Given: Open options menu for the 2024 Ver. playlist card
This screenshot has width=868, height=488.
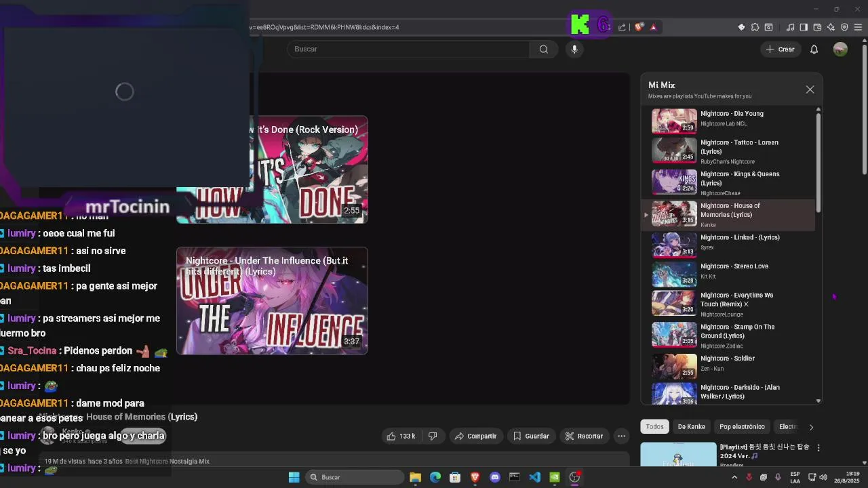Looking at the screenshot, I should (818, 448).
